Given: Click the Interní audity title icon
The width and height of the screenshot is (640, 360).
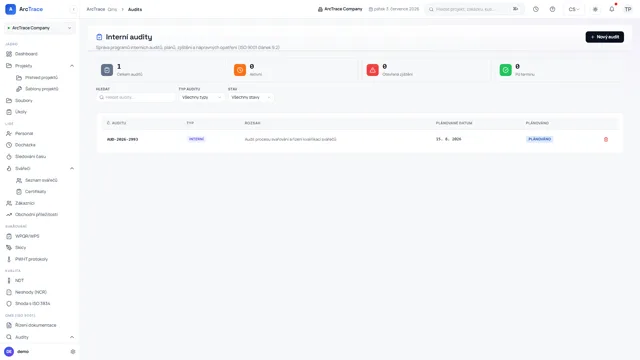Looking at the screenshot, I should click(99, 37).
